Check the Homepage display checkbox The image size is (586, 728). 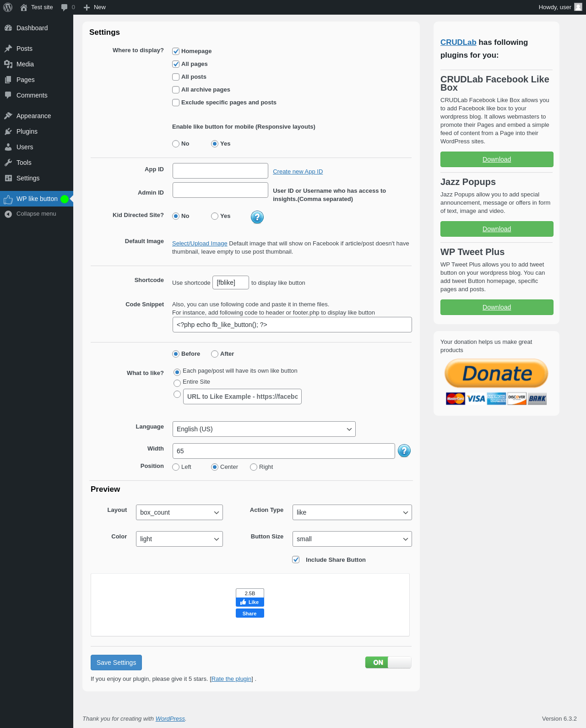pyautogui.click(x=176, y=51)
